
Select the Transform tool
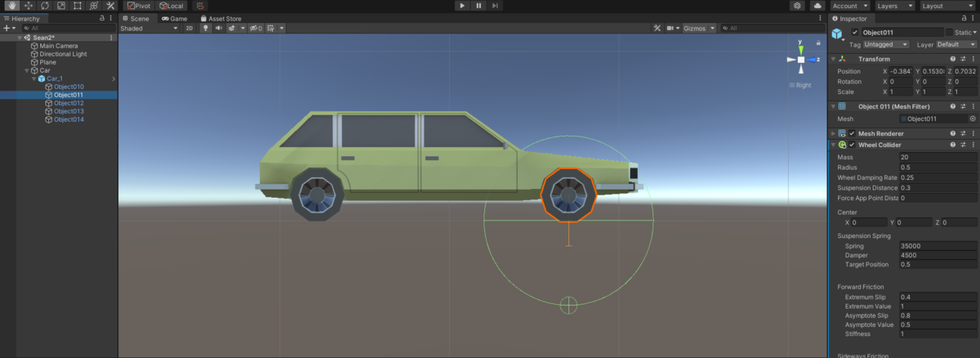click(x=93, y=6)
